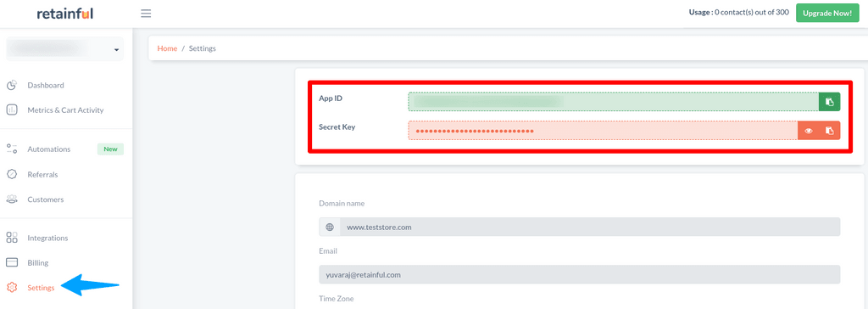Toggle the hamburger sidebar menu
The height and width of the screenshot is (309, 868).
click(146, 14)
